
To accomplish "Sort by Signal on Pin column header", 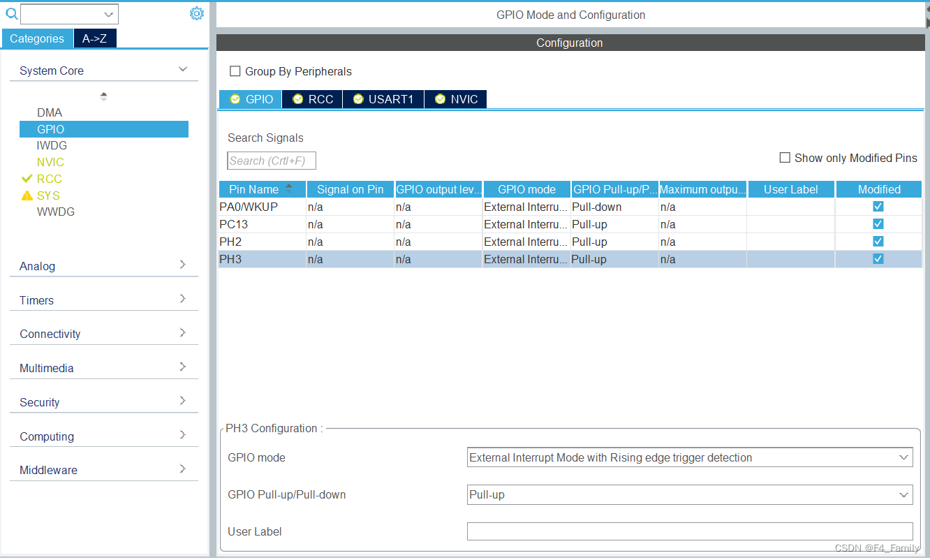I will pyautogui.click(x=350, y=189).
